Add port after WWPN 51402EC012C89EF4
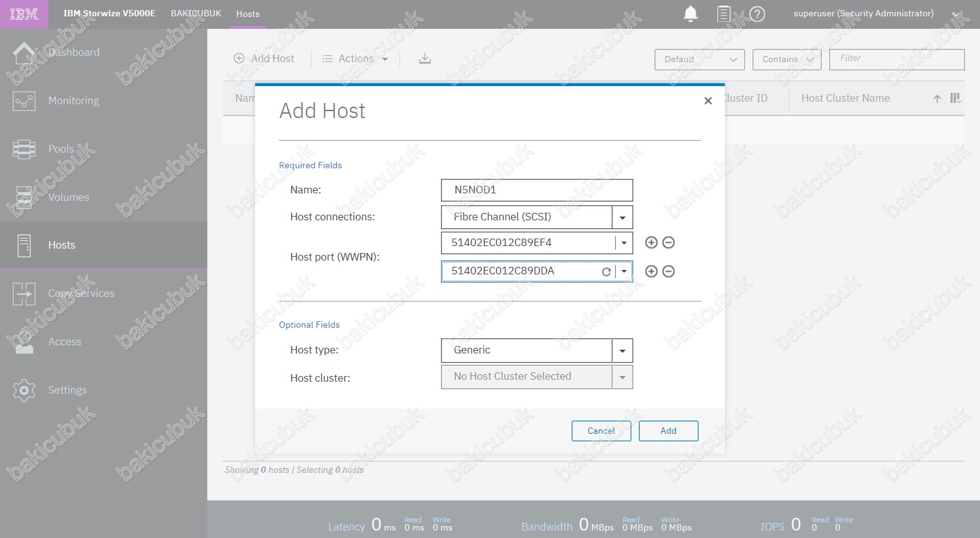The height and width of the screenshot is (538, 980). (651, 242)
